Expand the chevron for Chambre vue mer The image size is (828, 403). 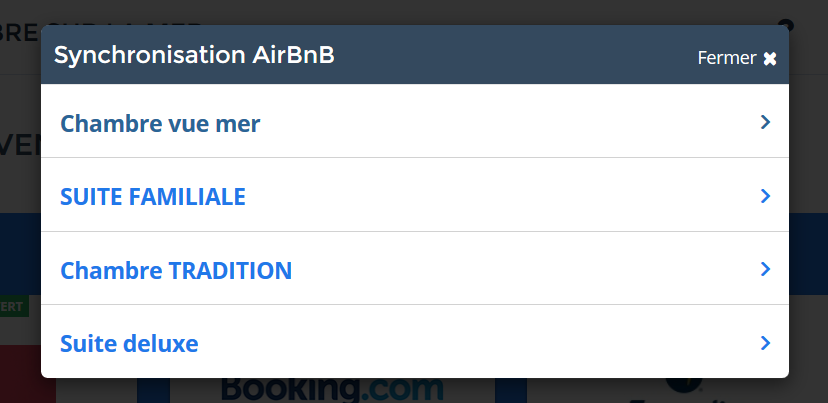765,123
